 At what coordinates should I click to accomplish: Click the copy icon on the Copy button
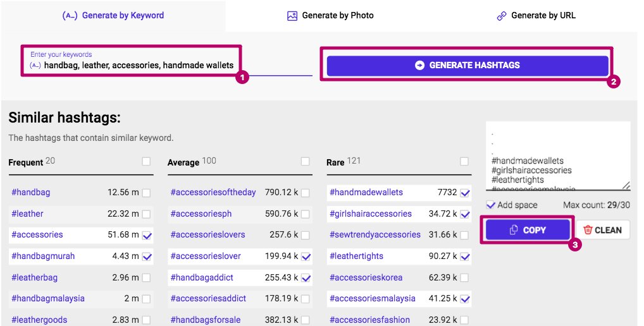(514, 230)
